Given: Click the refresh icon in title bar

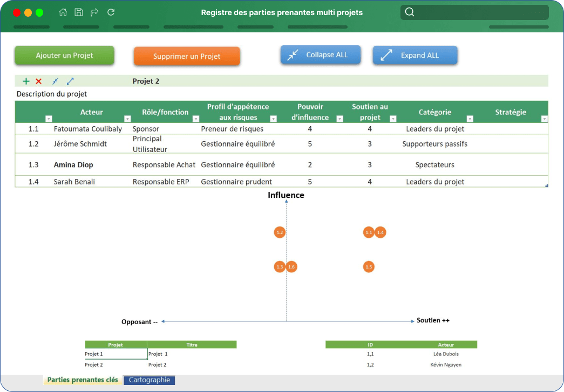Looking at the screenshot, I should [111, 12].
